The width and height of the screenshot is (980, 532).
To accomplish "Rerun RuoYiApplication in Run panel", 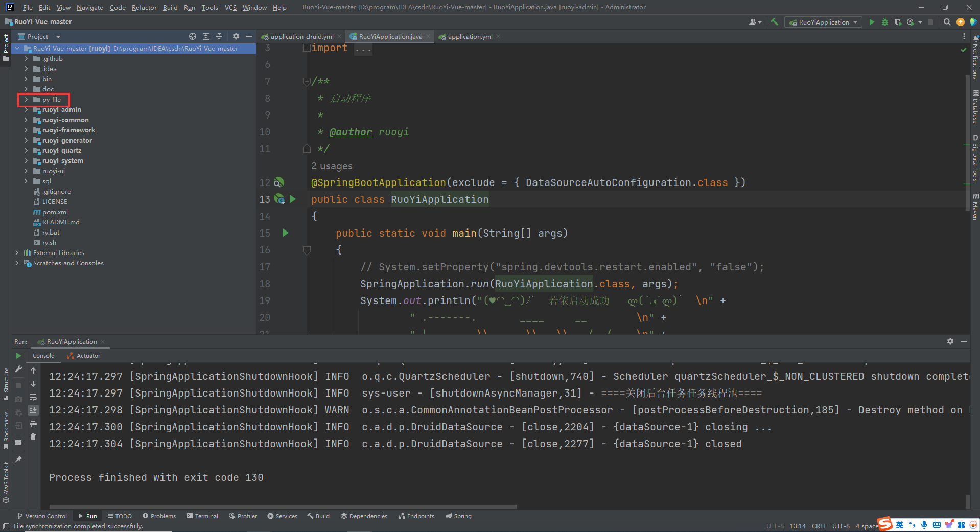I will click(18, 356).
